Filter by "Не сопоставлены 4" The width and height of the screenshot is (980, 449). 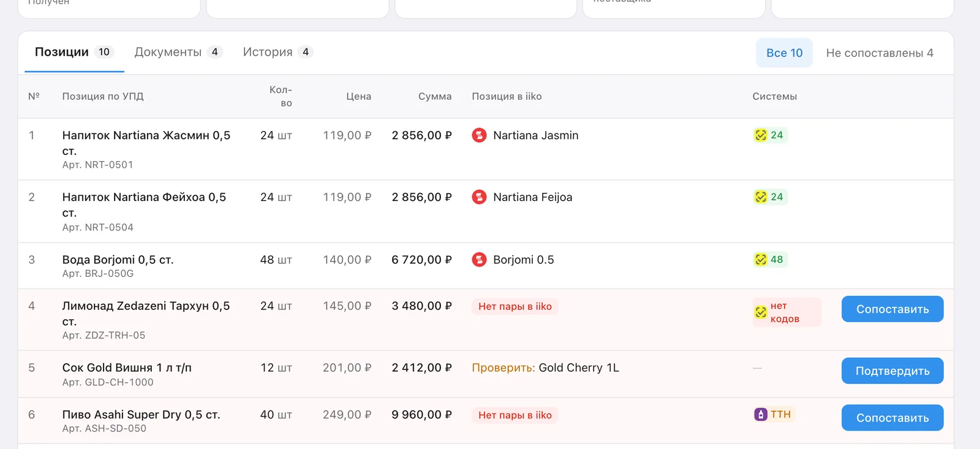pos(880,53)
